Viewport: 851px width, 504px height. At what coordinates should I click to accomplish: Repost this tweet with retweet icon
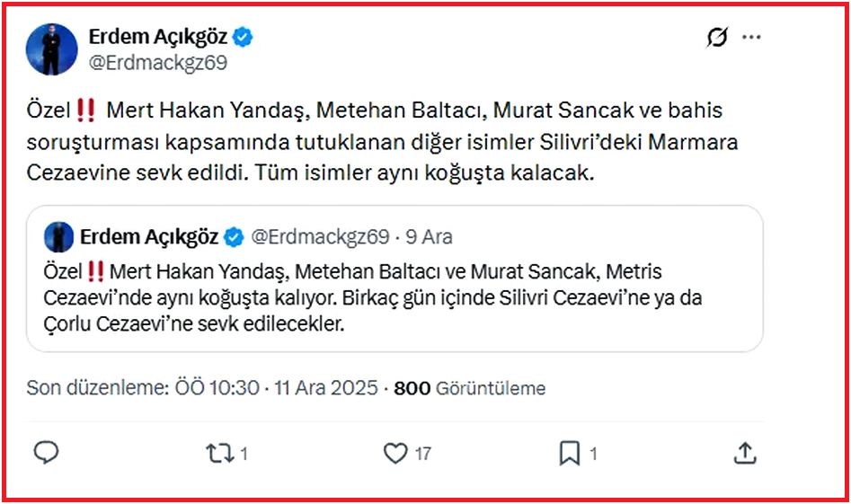coord(219,454)
